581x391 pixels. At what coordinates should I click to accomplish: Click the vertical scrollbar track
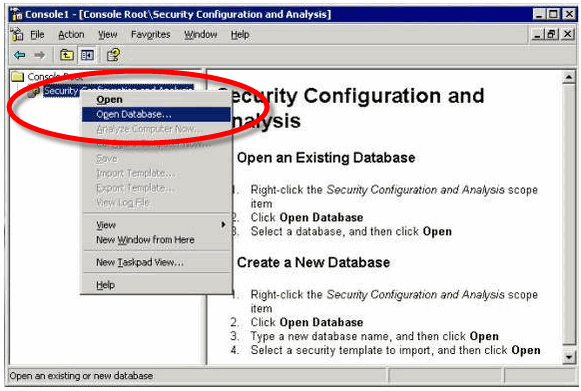(x=568, y=217)
